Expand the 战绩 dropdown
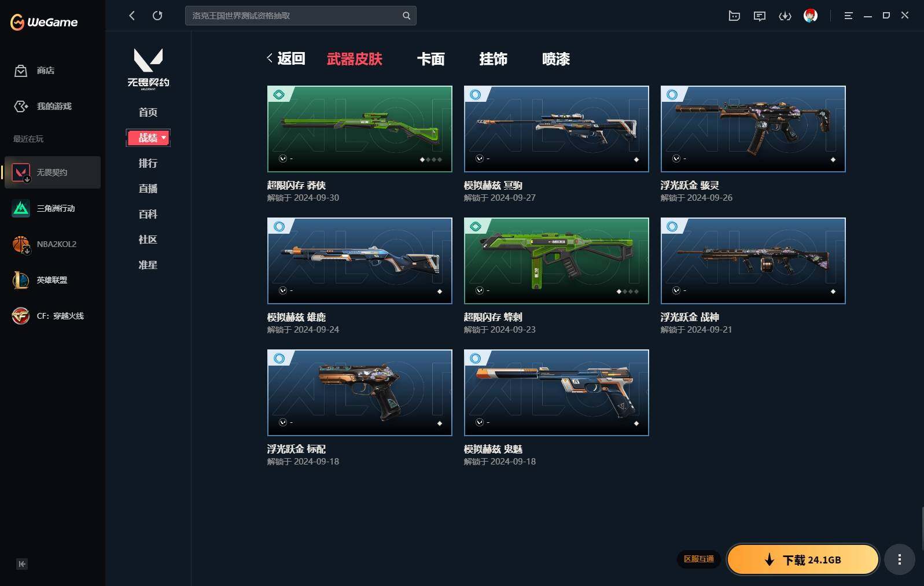924x586 pixels. (148, 138)
